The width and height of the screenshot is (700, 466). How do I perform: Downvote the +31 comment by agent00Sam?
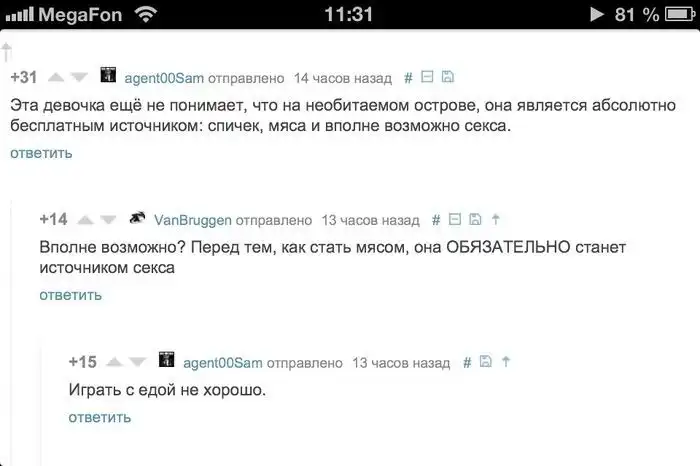click(79, 78)
